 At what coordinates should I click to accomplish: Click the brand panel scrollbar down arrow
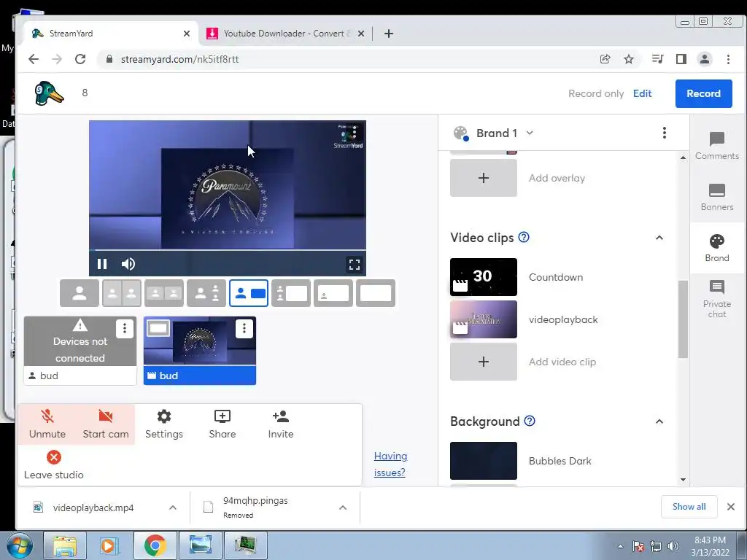(683, 480)
